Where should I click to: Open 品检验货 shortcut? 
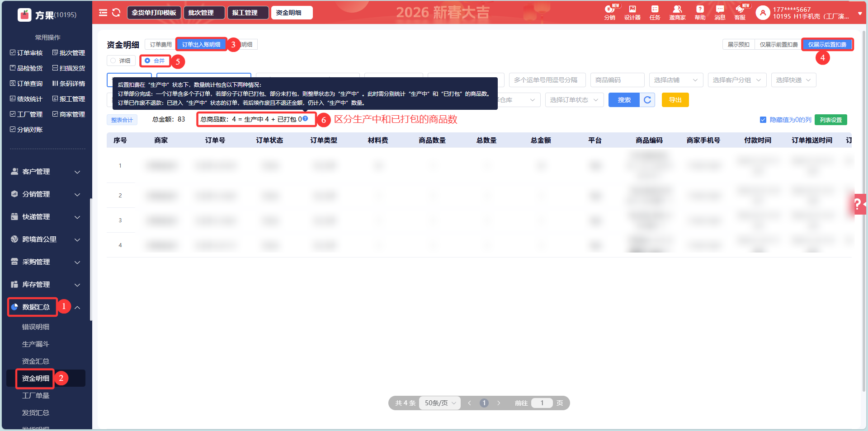[x=26, y=68]
